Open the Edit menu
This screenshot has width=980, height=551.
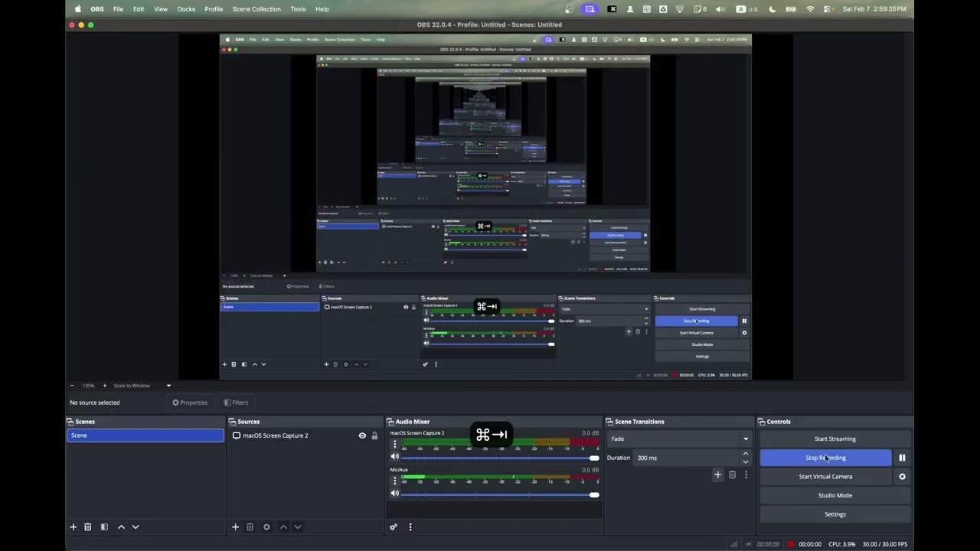[139, 9]
